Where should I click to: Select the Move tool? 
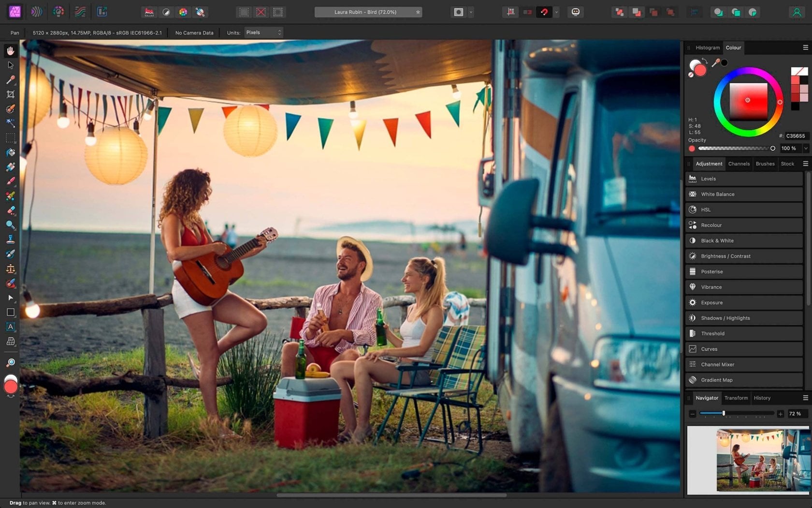11,65
